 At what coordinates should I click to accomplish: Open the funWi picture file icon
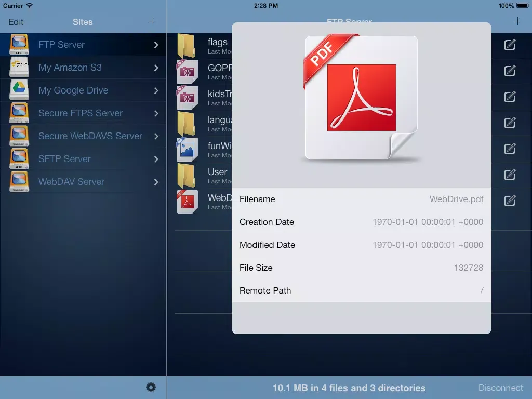(x=187, y=150)
